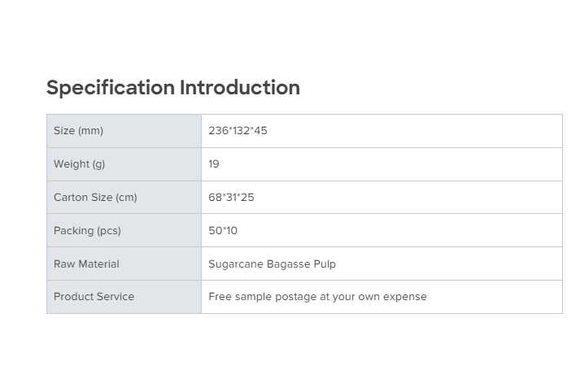
Task: Select the Size (mm) label cell
Action: (x=79, y=131)
